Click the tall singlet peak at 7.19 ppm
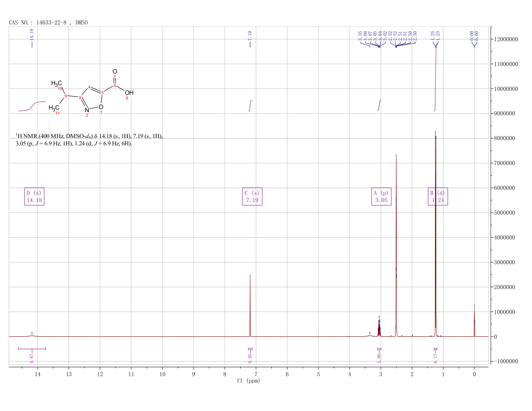Image resolution: width=532 pixels, height=411 pixels. click(x=250, y=306)
